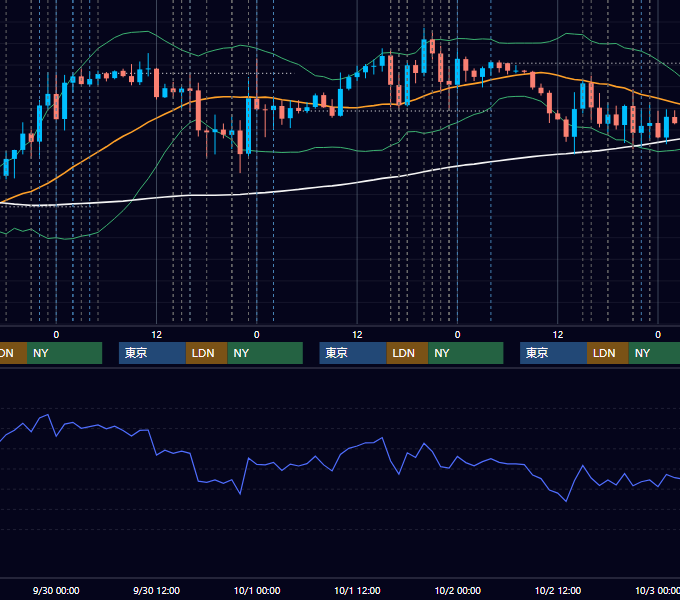Click the LDN session block on 10/2
Viewport: 680px width, 600px height.
pyautogui.click(x=608, y=353)
